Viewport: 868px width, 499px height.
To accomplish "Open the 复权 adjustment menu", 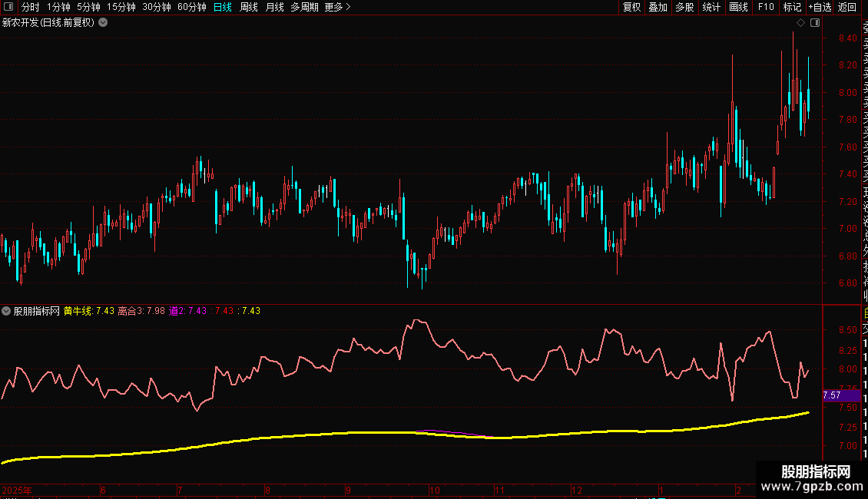I will [x=631, y=7].
